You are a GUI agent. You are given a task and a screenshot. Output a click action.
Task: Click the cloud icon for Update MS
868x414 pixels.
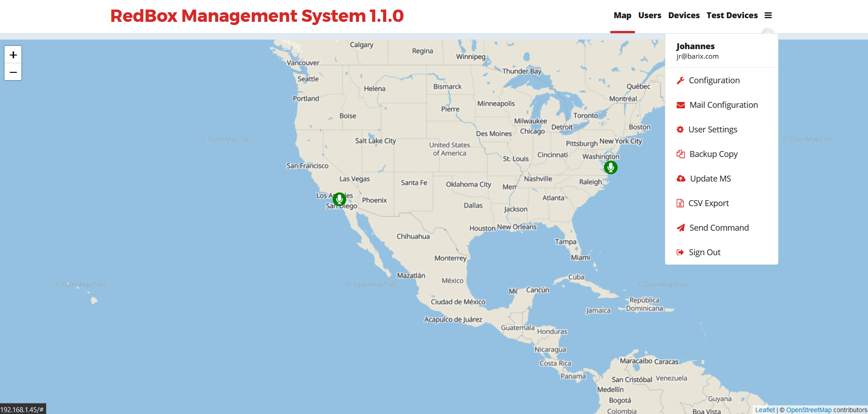coord(681,179)
